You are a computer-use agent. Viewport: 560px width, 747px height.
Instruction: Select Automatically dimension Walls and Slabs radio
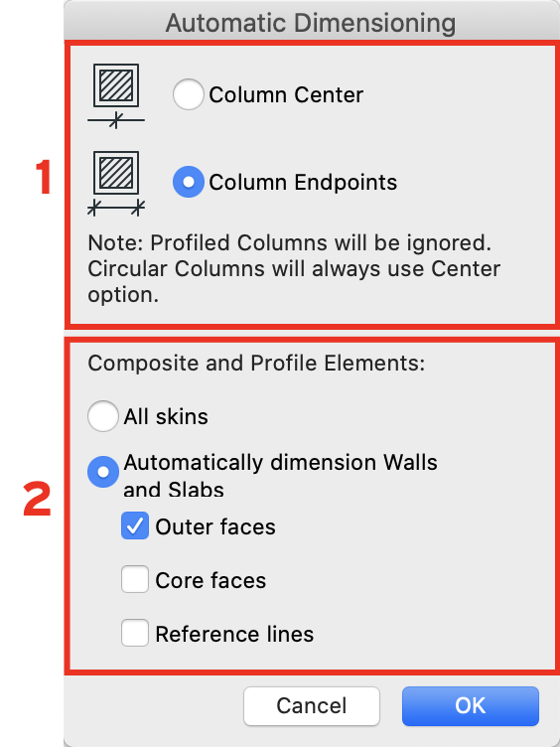click(x=103, y=472)
